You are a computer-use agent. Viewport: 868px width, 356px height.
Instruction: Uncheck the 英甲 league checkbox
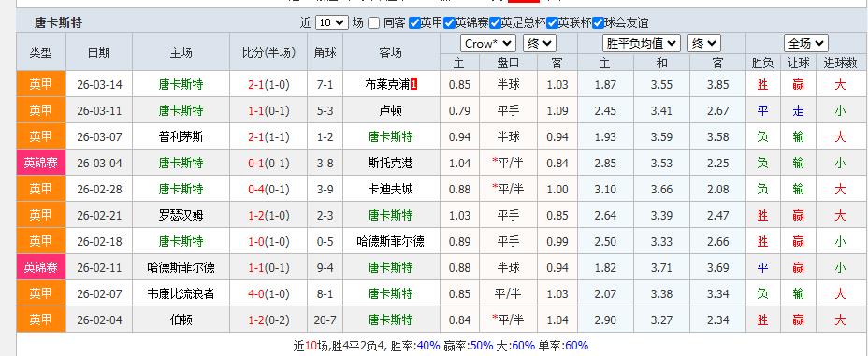[x=414, y=23]
